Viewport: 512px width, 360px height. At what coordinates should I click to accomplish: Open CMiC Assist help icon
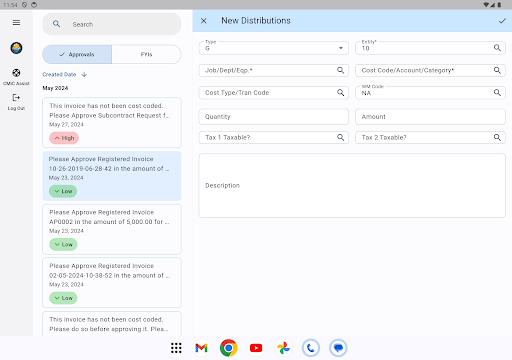tap(16, 73)
